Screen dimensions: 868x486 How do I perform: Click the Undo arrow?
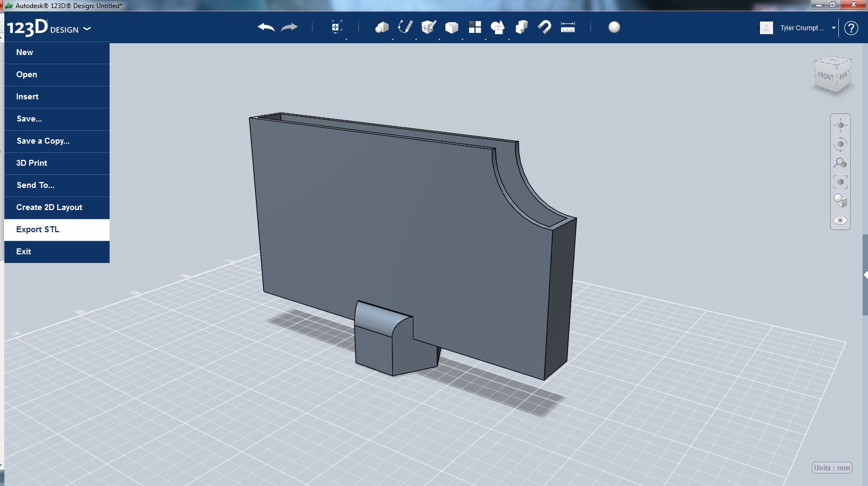point(266,27)
